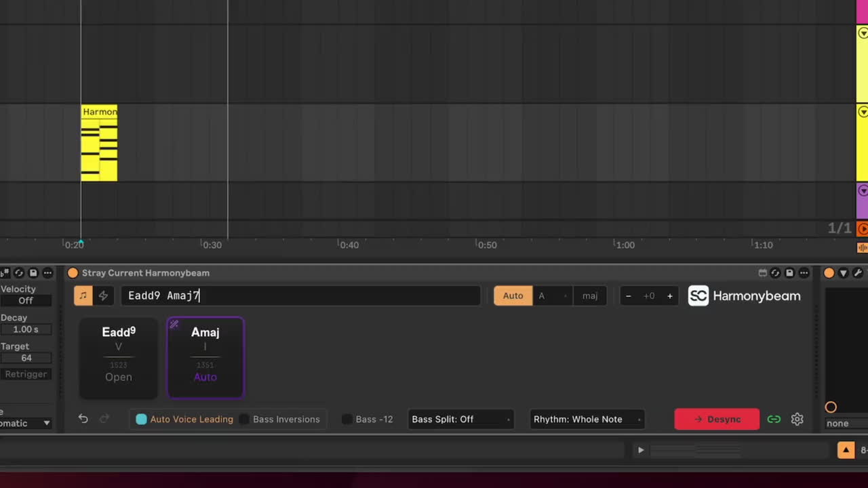868x488 pixels.
Task: Open the Rhythm Whole Note dropdown
Action: pyautogui.click(x=587, y=419)
